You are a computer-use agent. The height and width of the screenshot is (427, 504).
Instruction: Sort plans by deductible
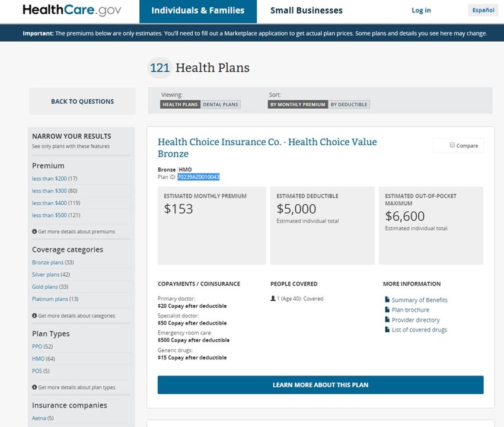pyautogui.click(x=349, y=104)
